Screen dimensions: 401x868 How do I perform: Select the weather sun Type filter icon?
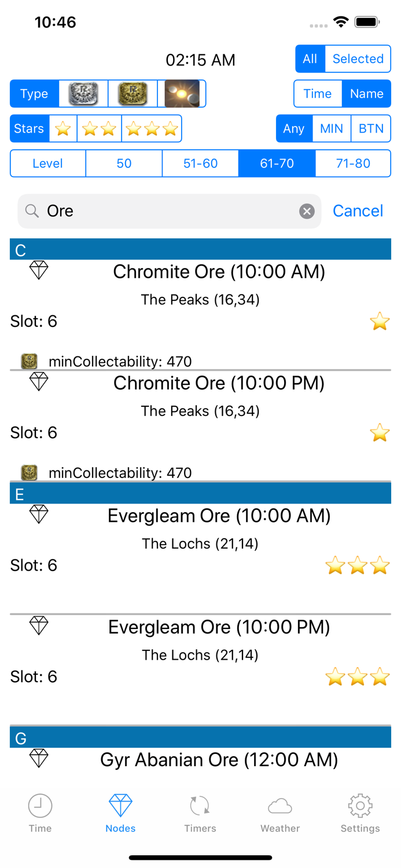coord(182,93)
